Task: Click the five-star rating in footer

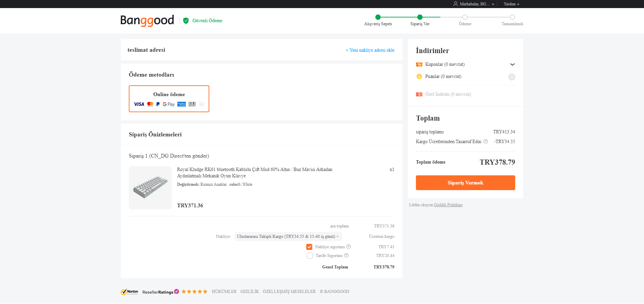Action: click(x=195, y=292)
